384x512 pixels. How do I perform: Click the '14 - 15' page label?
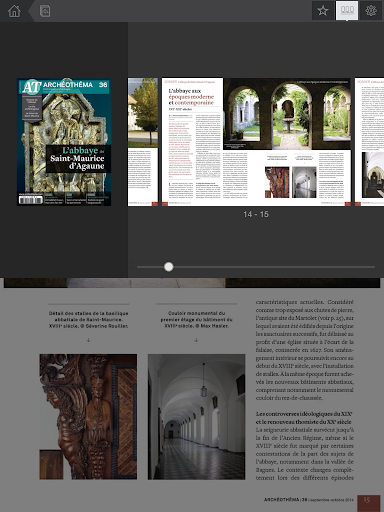pos(256,214)
